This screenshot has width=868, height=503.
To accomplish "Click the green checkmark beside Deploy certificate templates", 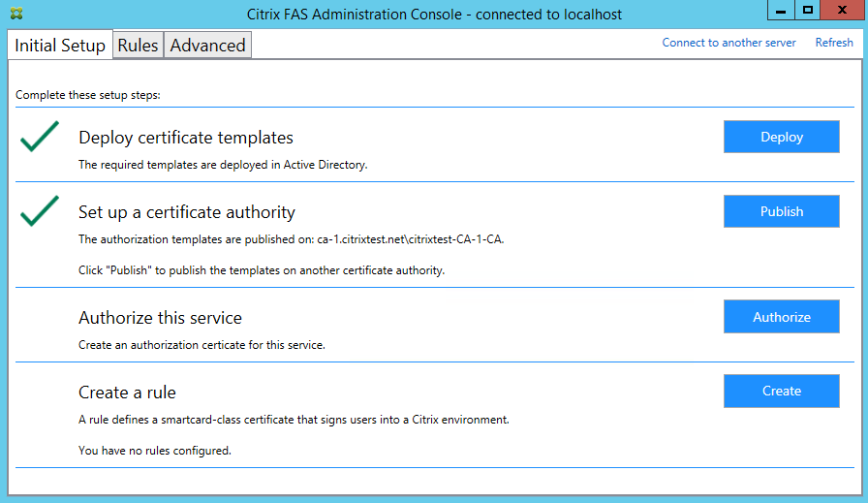I will (39, 137).
